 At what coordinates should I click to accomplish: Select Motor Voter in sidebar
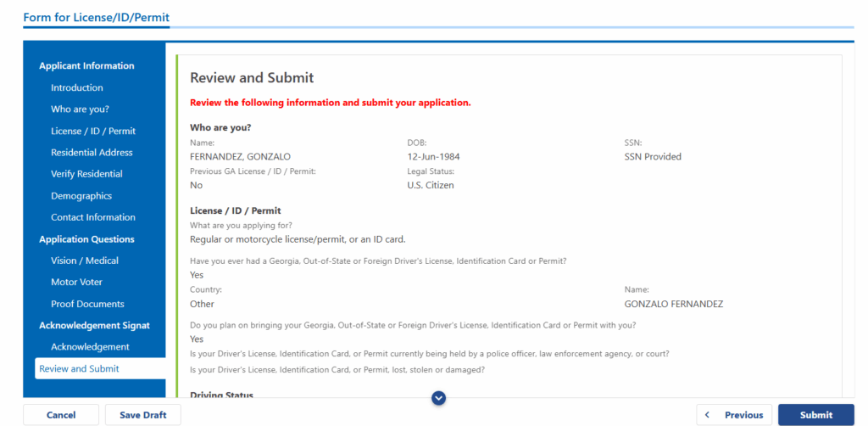click(x=76, y=282)
